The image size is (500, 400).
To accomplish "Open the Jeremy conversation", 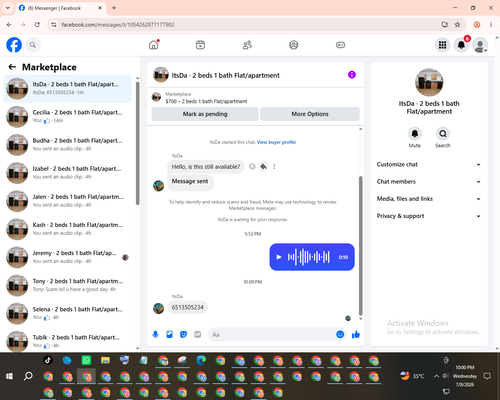I will coord(67,257).
